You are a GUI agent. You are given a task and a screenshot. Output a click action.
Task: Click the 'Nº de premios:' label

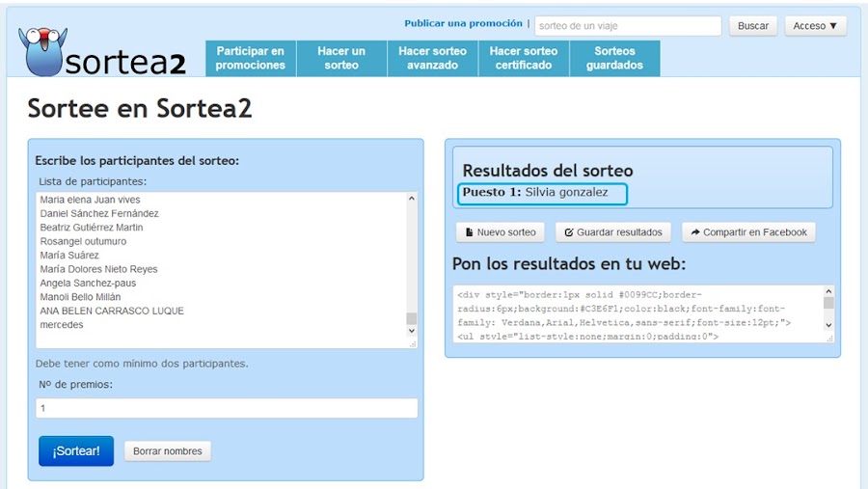(x=75, y=384)
